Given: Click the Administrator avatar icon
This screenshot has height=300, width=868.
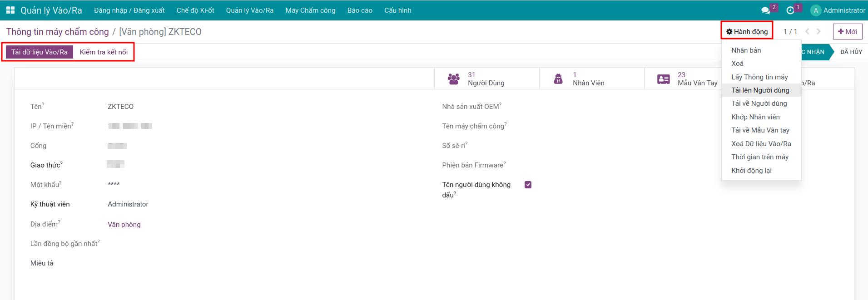Looking at the screenshot, I should (x=816, y=10).
